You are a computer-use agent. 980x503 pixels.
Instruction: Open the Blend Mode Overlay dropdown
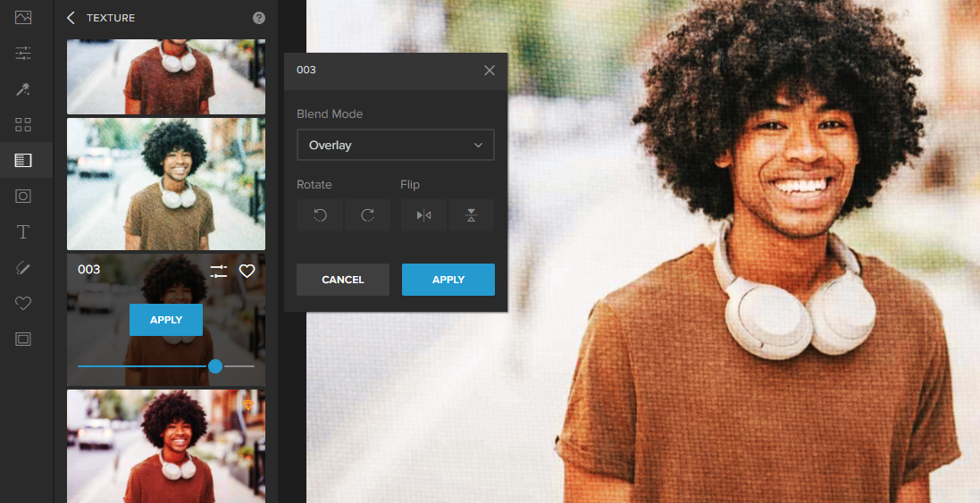tap(396, 145)
